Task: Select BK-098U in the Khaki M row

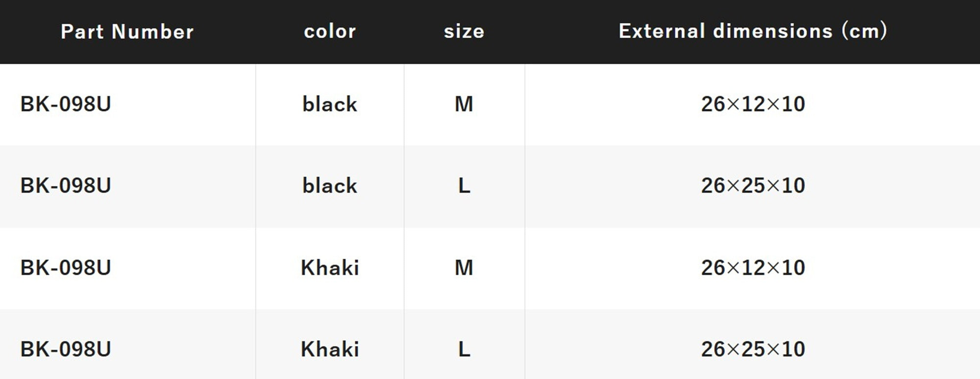Action: 66,268
